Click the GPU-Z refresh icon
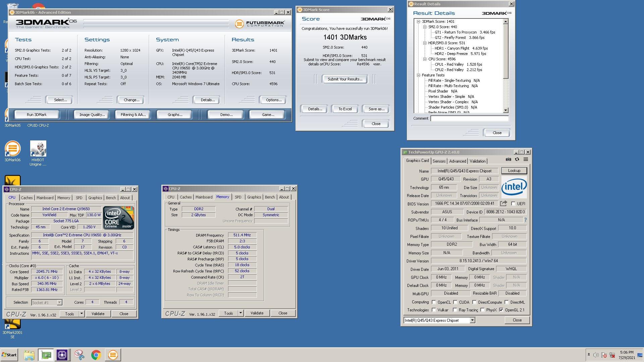The image size is (644, 362). [517, 160]
